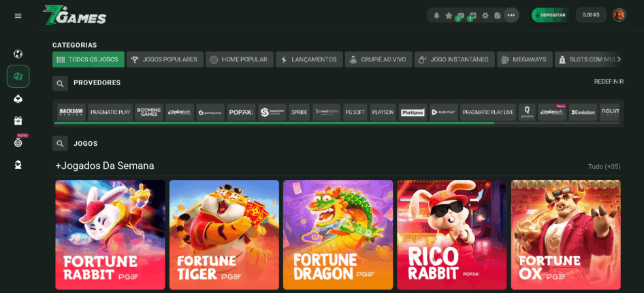This screenshot has height=293, width=644.
Task: Open settings gear icon in the header
Action: tap(485, 16)
